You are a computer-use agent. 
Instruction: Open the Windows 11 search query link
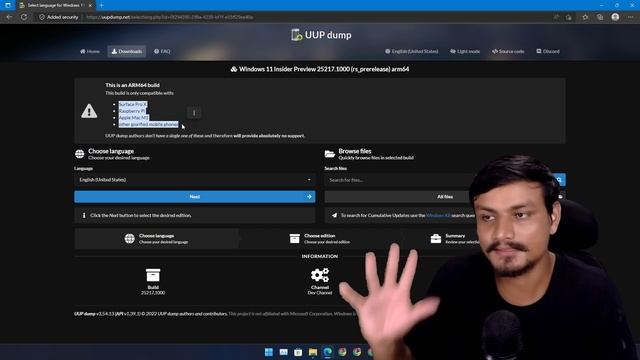click(x=438, y=215)
